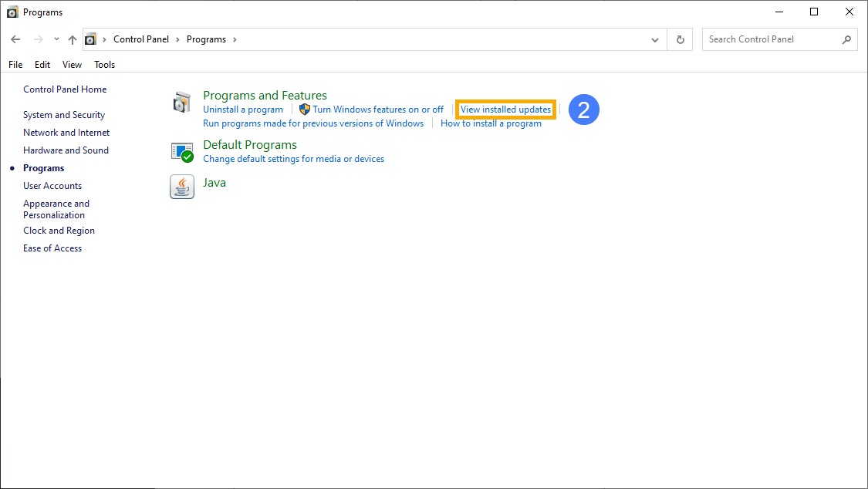This screenshot has width=868, height=489.
Task: Open User Accounts category
Action: (x=52, y=186)
